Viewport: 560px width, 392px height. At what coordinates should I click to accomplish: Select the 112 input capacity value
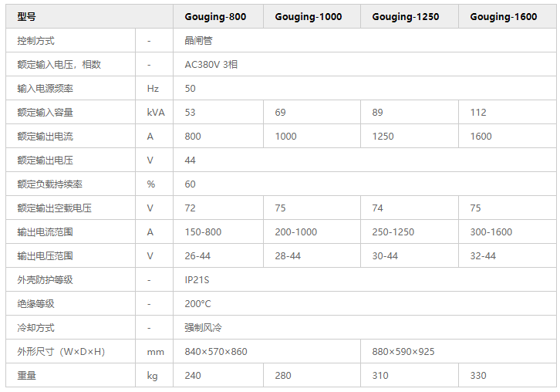[478, 113]
